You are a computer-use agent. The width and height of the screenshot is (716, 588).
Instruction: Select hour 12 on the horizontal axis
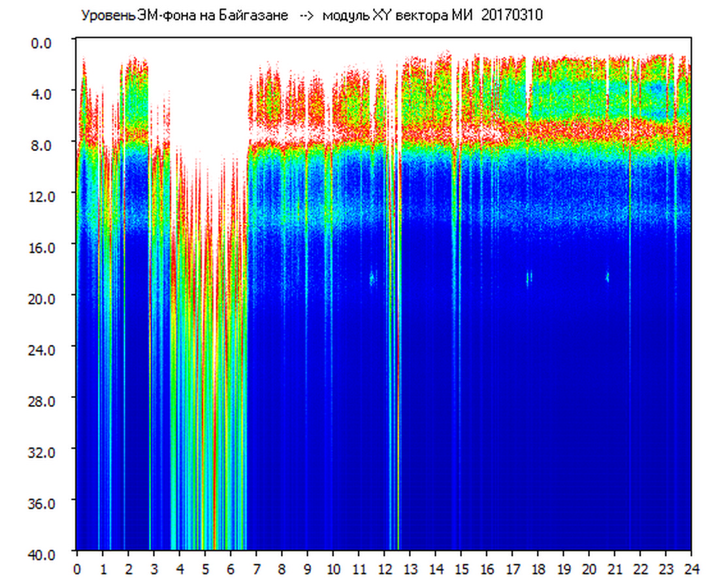pyautogui.click(x=384, y=568)
